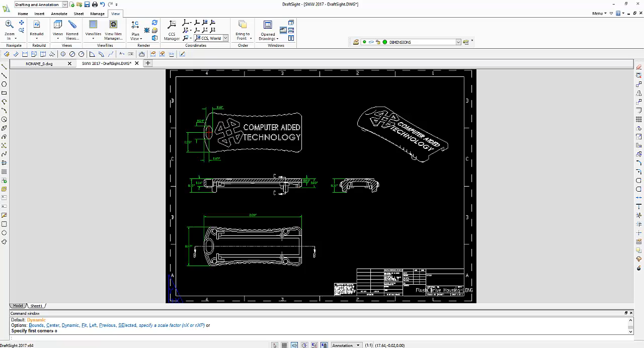The image size is (644, 348).
Task: Expand the Rebuild dropdown arrow
Action: pos(36,39)
